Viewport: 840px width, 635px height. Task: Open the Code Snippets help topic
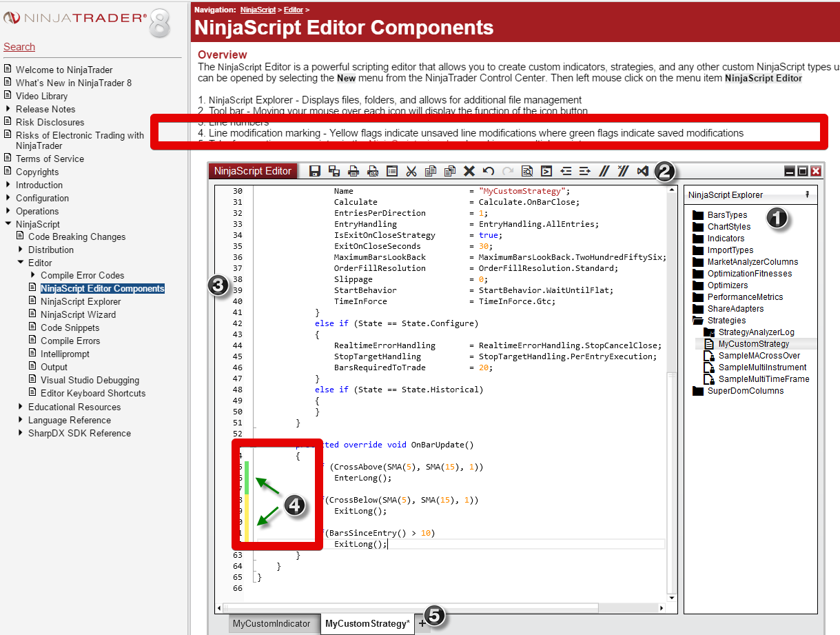70,327
